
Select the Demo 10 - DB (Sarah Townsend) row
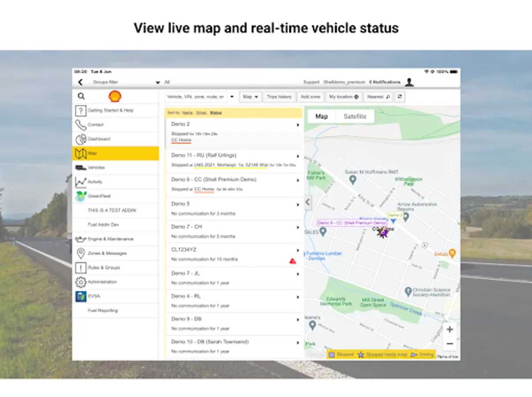(234, 347)
